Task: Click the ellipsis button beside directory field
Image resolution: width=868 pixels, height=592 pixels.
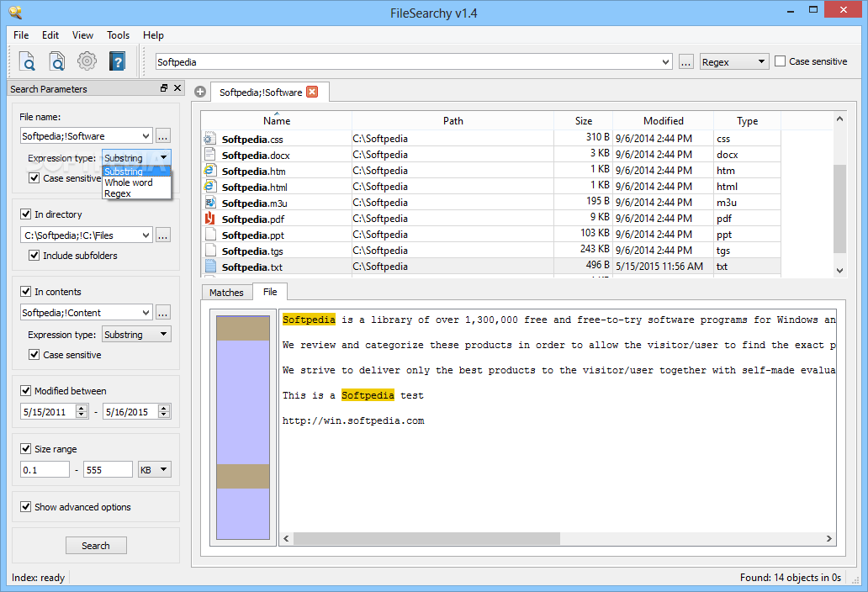Action: pyautogui.click(x=163, y=235)
